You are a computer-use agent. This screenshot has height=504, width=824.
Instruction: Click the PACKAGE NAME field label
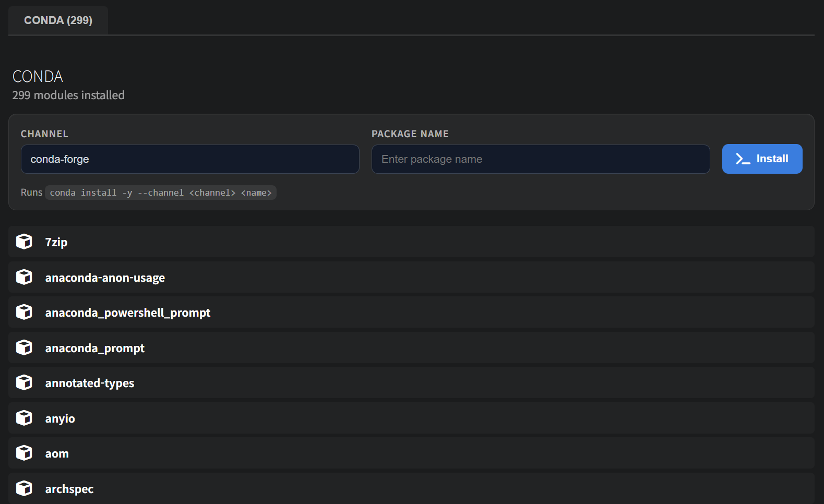(x=410, y=134)
